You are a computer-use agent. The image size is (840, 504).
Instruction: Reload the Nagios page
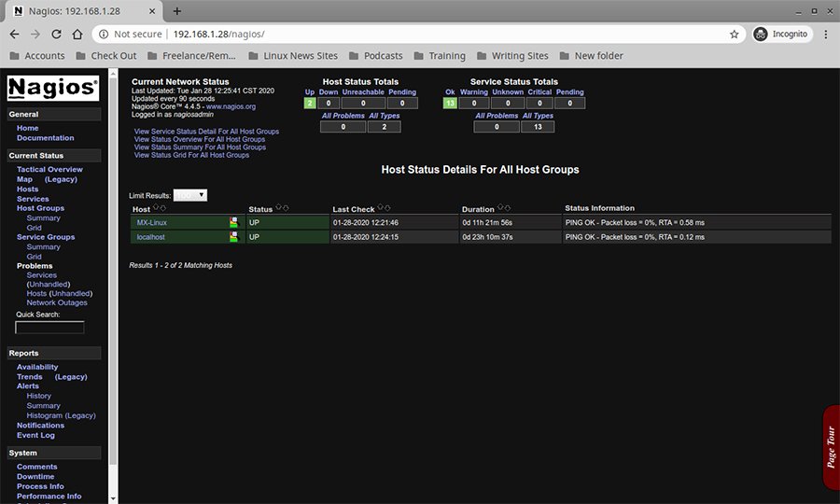[x=56, y=34]
